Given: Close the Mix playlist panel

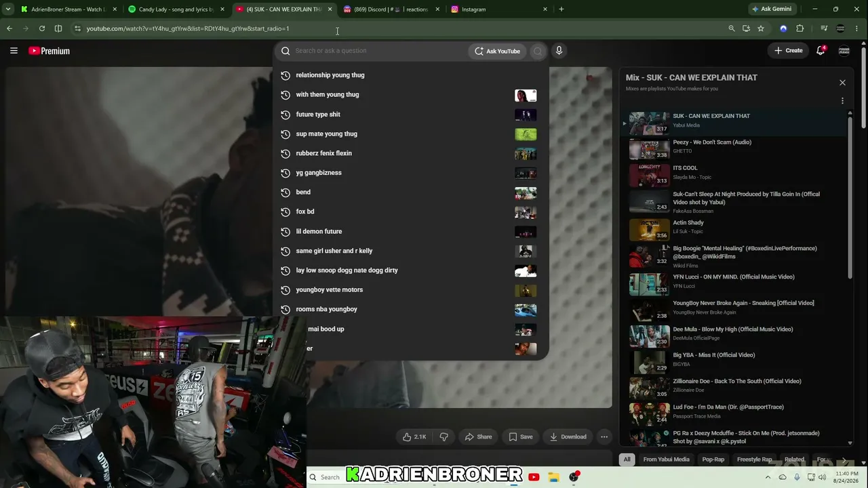Looking at the screenshot, I should tap(842, 83).
